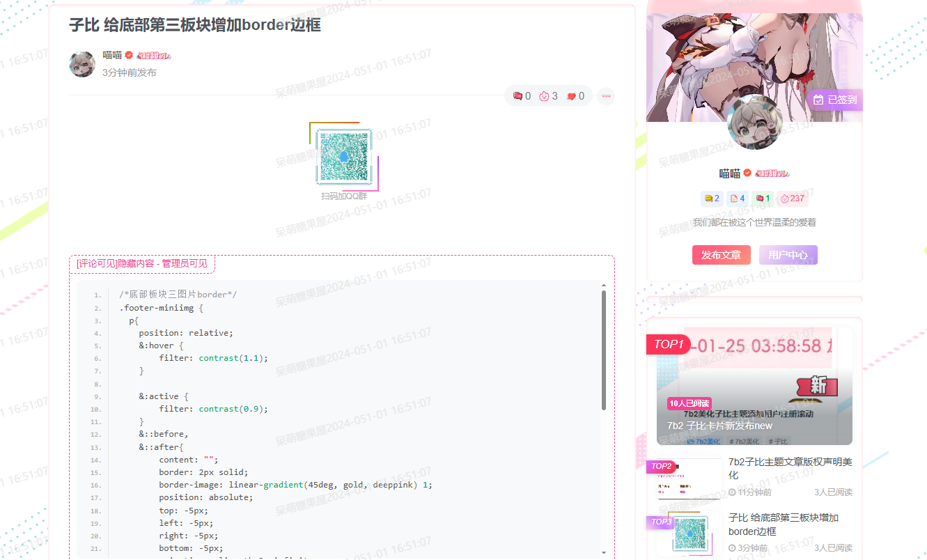This screenshot has width=927, height=560.
Task: Open the article comments count icon
Action: point(518,96)
